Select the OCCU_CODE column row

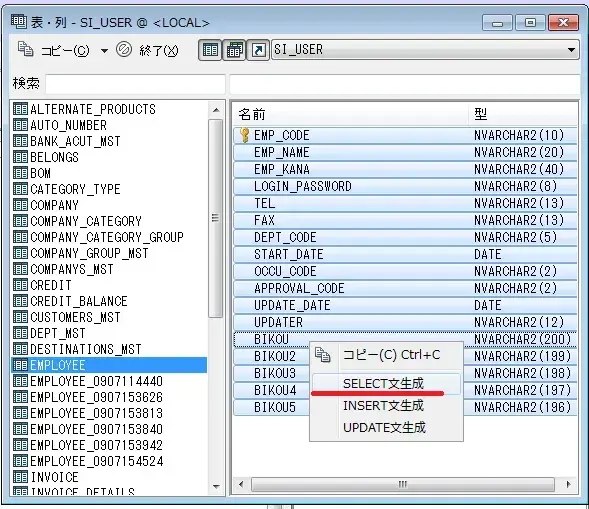(x=405, y=271)
